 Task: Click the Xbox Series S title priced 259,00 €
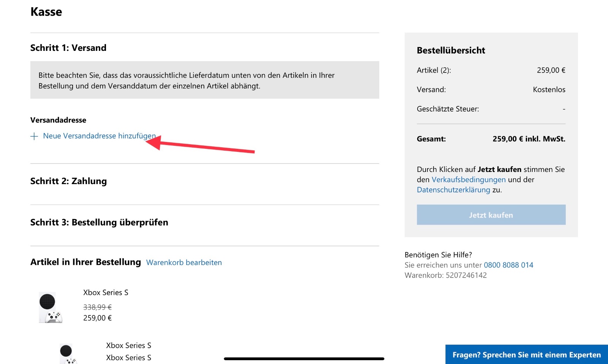(106, 293)
